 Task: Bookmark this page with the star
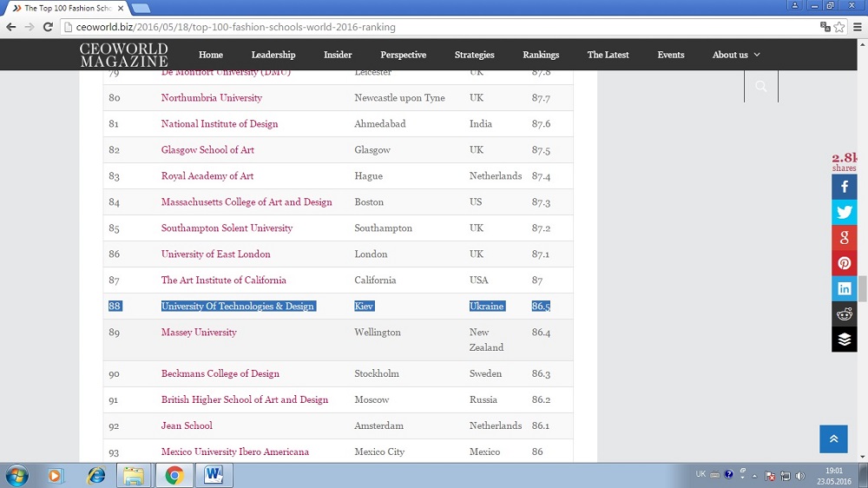click(839, 27)
